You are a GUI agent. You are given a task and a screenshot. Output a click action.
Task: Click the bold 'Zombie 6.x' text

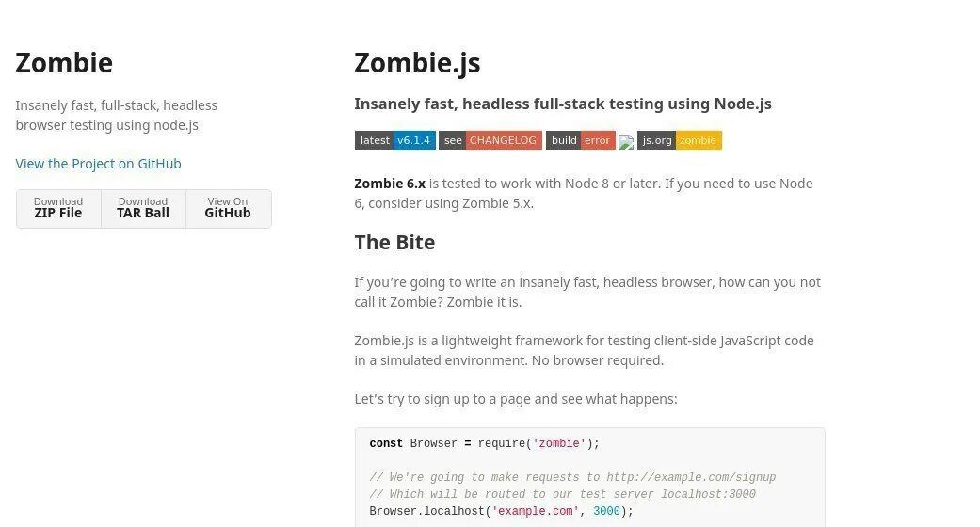(390, 184)
